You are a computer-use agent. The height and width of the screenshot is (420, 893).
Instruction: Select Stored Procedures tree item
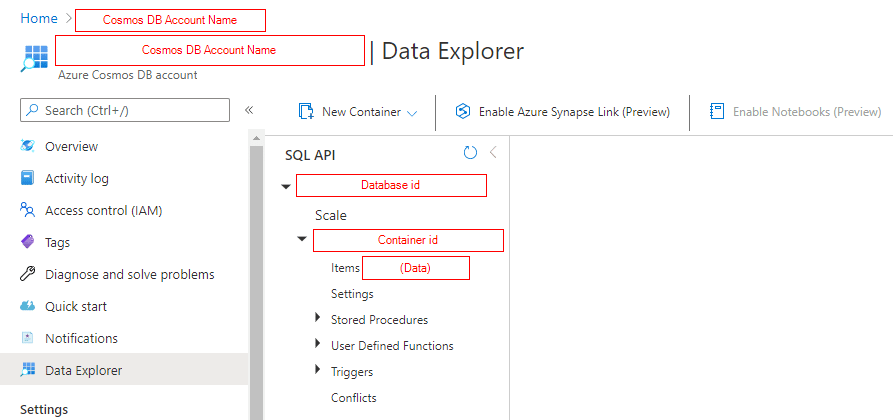coord(379,320)
